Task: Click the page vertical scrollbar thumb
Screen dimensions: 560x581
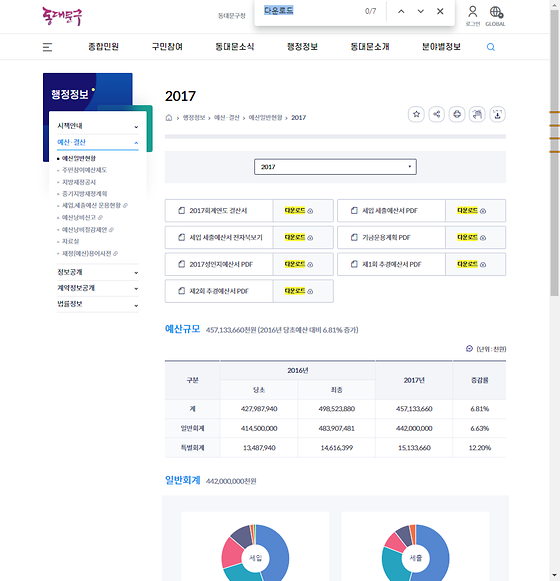Action: pos(554,152)
